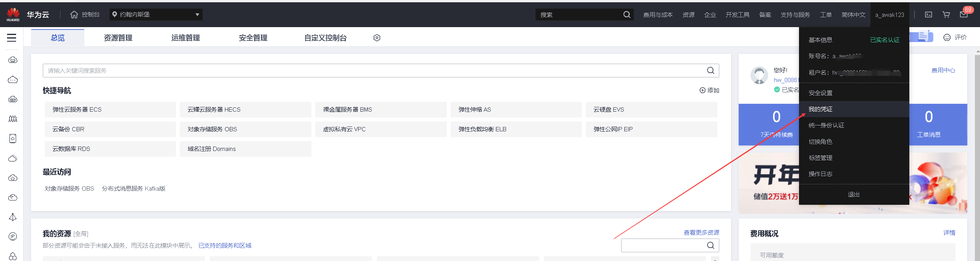Click the top search magnifier icon
Image resolution: width=980 pixels, height=261 pixels.
[627, 15]
